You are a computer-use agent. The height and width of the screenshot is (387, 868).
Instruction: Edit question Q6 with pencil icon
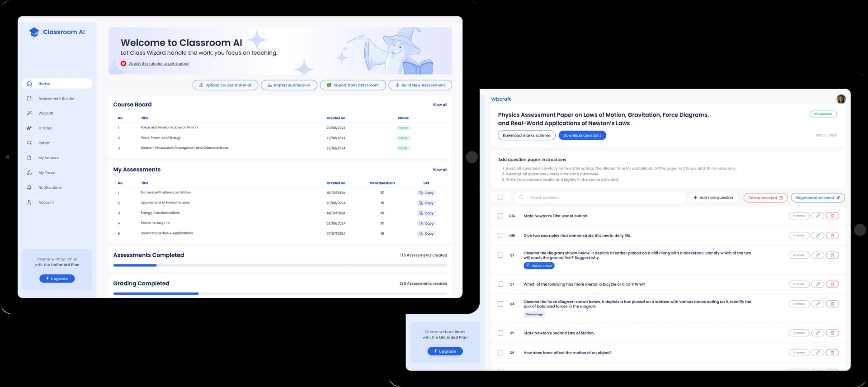(818, 353)
